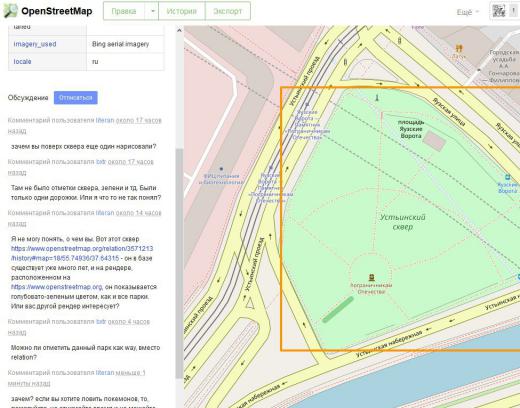Open the locale tag key link
520x408 pixels.
click(22, 62)
